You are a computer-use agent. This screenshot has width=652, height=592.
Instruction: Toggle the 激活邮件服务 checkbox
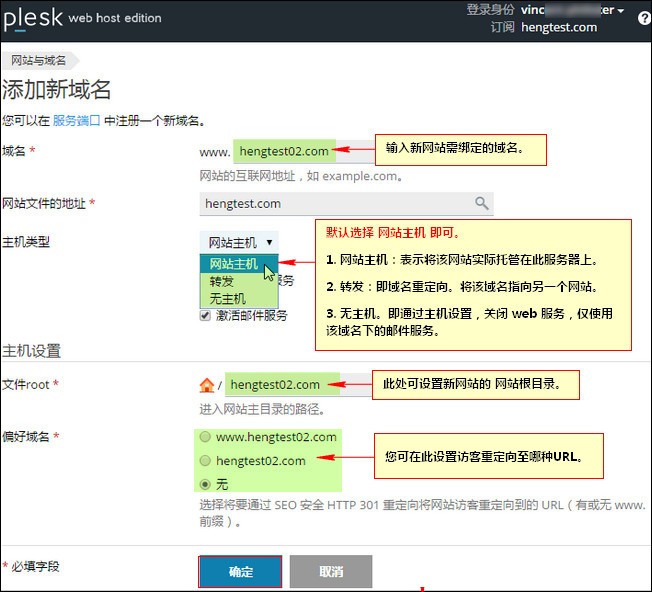pyautogui.click(x=205, y=316)
